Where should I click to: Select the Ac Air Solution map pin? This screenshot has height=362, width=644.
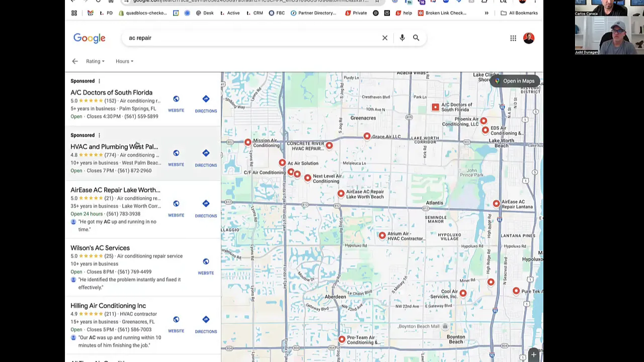pos(282,163)
